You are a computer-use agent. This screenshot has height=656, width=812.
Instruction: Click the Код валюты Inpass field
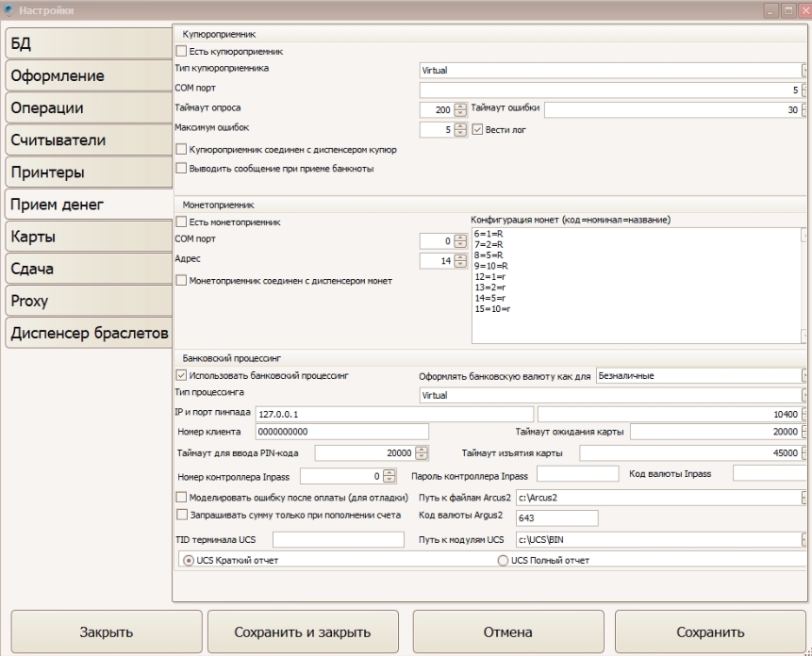770,473
